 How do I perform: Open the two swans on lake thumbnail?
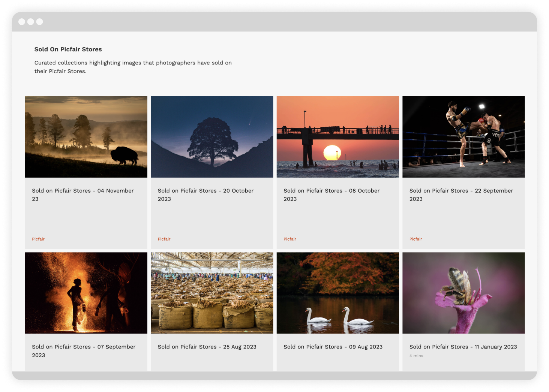[337, 293]
